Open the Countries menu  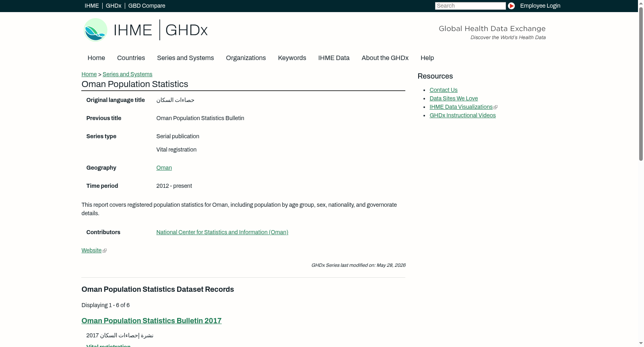coord(131,58)
